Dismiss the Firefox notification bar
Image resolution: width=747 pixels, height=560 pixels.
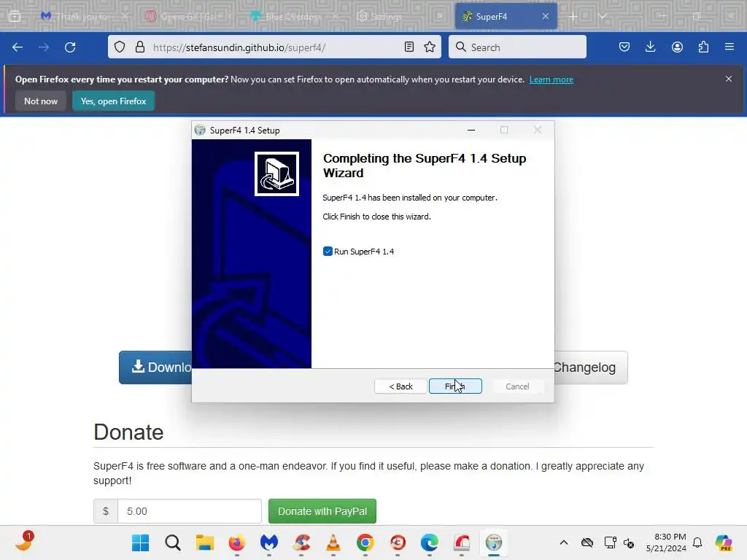(729, 79)
